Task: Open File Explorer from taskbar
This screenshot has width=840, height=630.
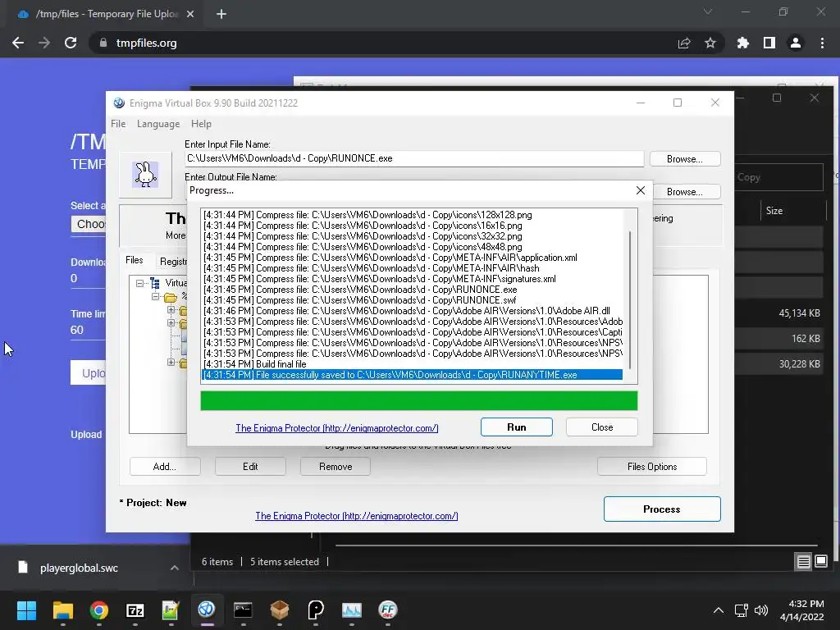Action: 62,610
